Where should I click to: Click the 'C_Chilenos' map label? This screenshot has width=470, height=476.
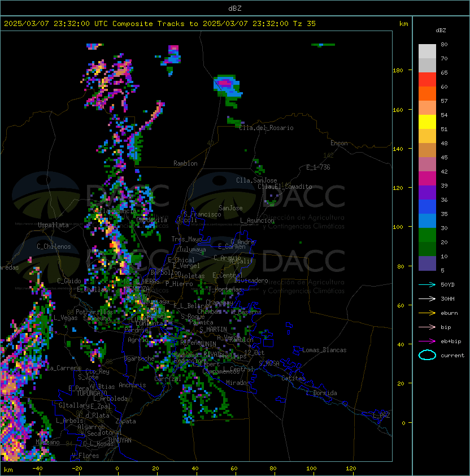pyautogui.click(x=54, y=246)
